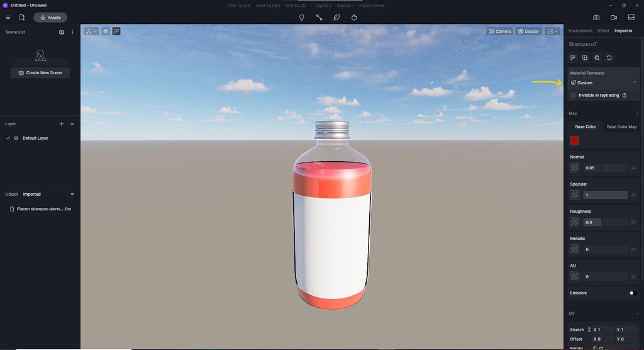Click the add scene icon in Scene List
The image size is (644, 350).
click(x=62, y=32)
